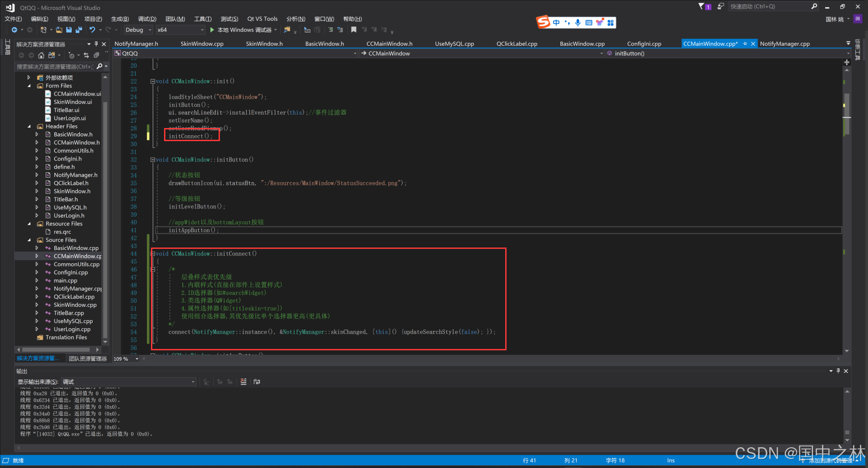This screenshot has height=468, width=868.
Task: Click the Find in Files toolbar icon
Action: tap(287, 30)
